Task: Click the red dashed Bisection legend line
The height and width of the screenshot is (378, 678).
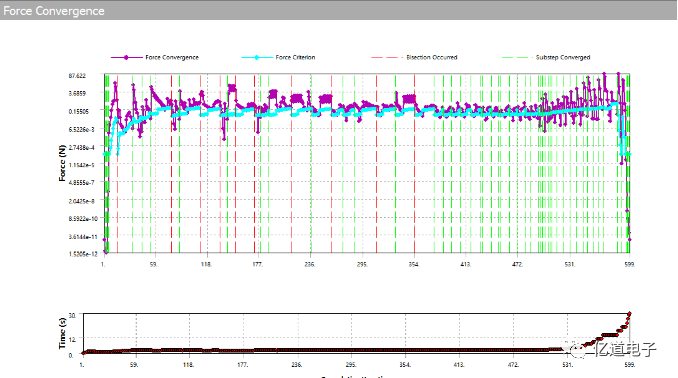Action: [386, 58]
